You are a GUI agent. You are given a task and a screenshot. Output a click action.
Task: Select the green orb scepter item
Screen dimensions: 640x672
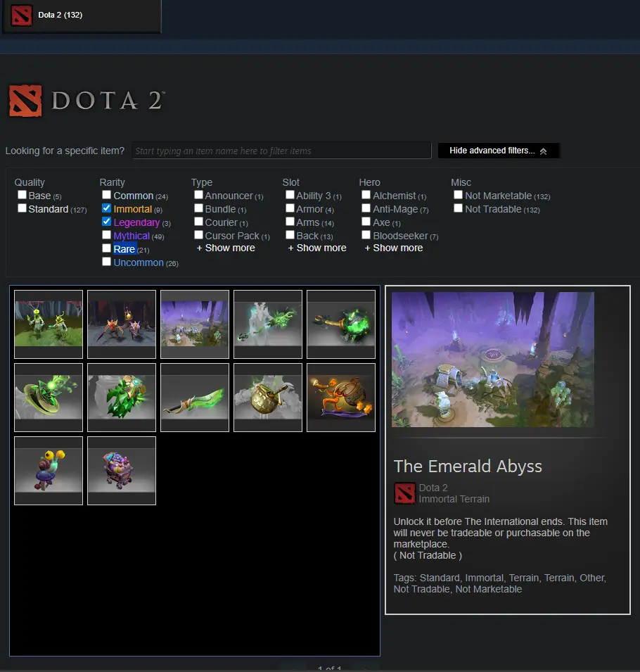[341, 324]
